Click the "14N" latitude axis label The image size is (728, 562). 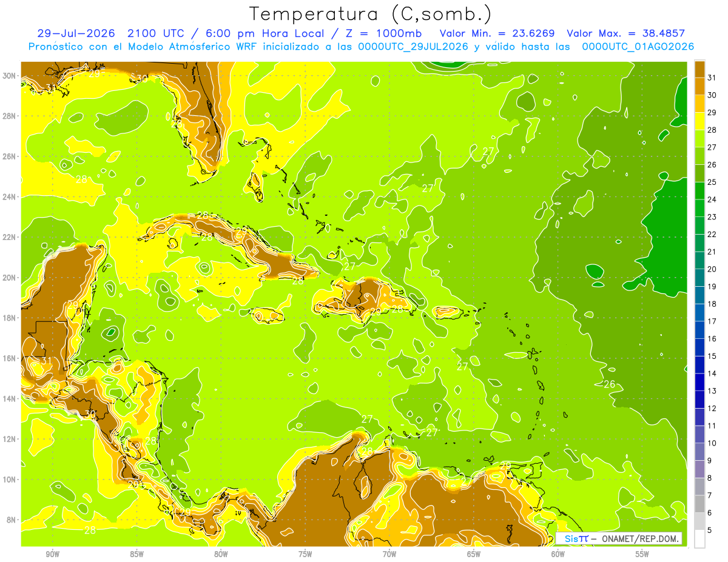tap(9, 399)
